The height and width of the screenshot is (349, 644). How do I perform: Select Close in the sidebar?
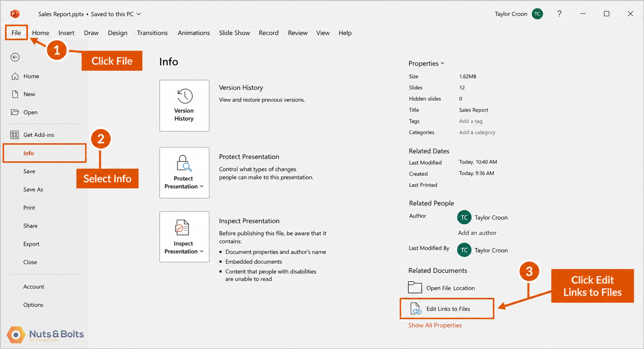point(30,262)
